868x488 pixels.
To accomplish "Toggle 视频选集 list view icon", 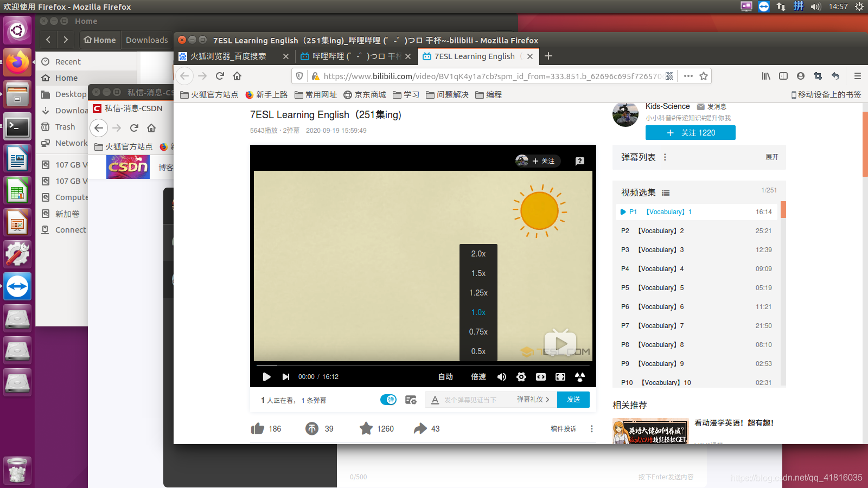I will point(666,192).
